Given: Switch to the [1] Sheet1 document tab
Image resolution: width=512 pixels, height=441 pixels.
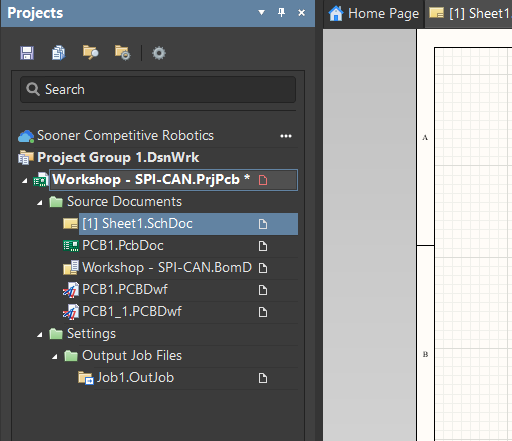Looking at the screenshot, I should (469, 14).
